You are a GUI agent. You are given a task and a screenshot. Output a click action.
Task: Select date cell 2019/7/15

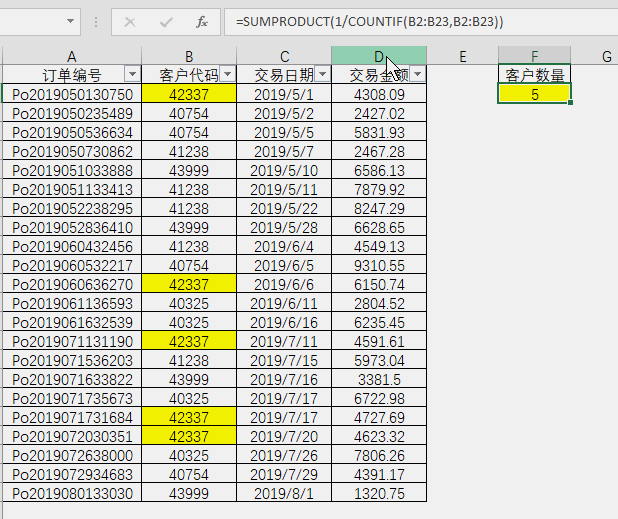284,361
